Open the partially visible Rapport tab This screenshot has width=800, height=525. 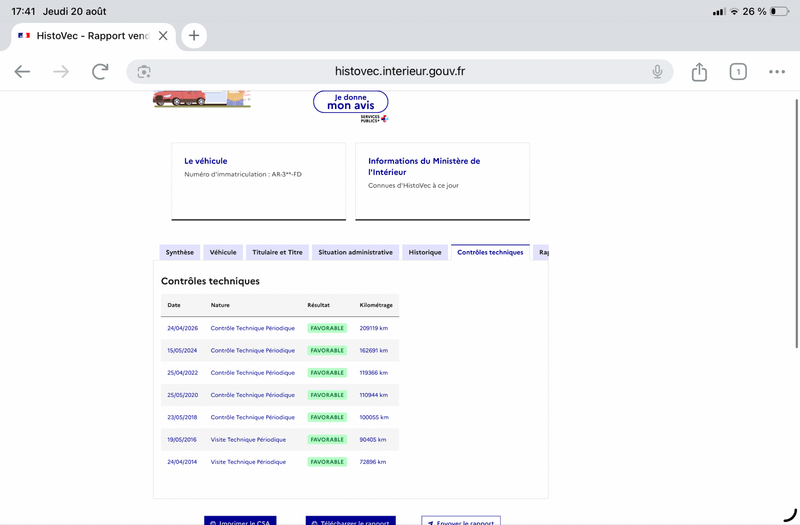(541, 253)
